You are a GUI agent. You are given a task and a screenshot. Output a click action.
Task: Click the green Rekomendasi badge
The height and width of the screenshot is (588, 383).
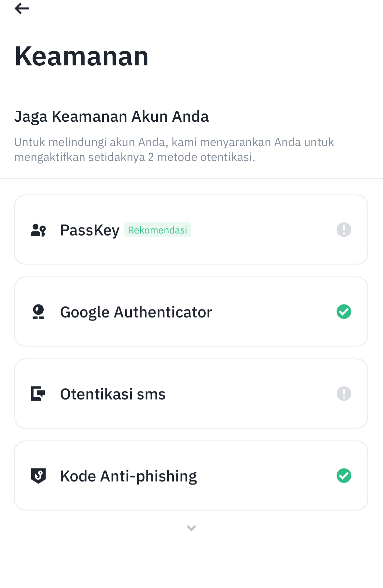pyautogui.click(x=157, y=230)
